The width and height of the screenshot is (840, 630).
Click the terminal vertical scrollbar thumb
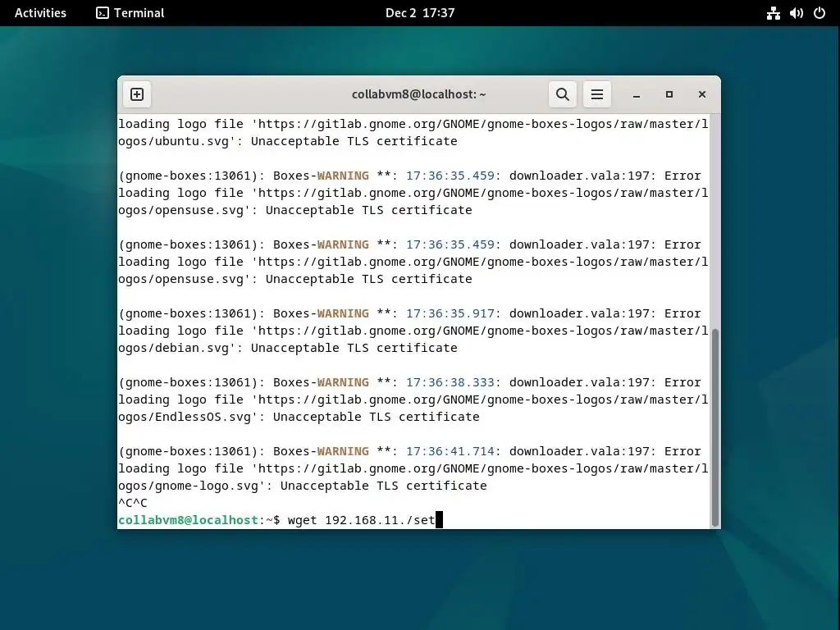pos(714,427)
